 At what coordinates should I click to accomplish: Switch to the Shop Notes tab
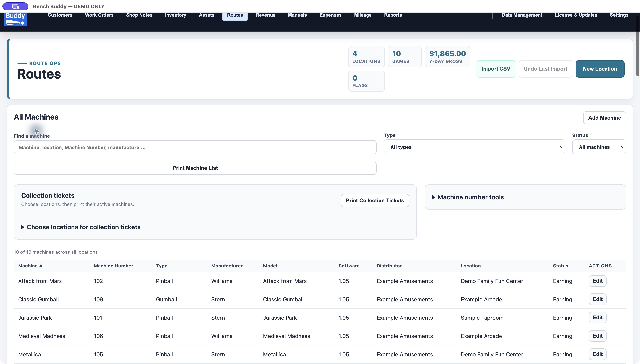point(139,15)
